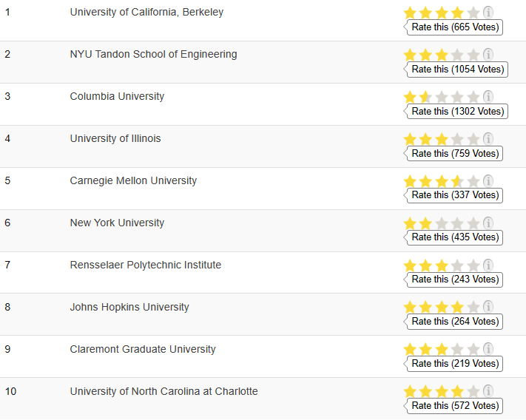Click info icon beside NYU Tandon rating
The width and height of the screenshot is (526, 420).
pyautogui.click(x=488, y=54)
